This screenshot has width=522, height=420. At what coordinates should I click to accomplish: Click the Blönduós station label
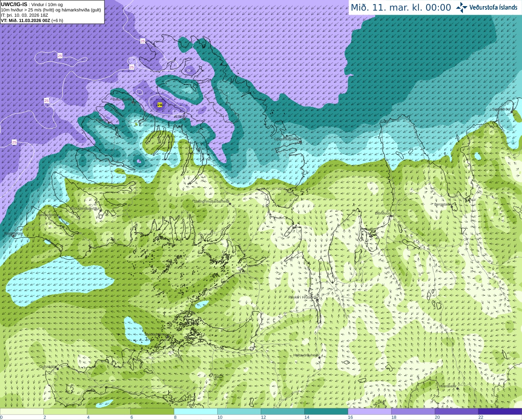tap(383, 213)
